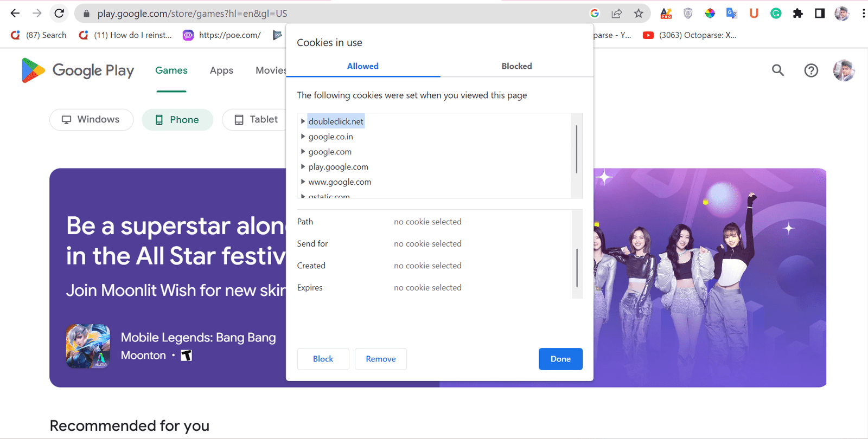This screenshot has width=868, height=439.
Task: Open Chrome profile avatar in toolbar
Action: [x=842, y=14]
